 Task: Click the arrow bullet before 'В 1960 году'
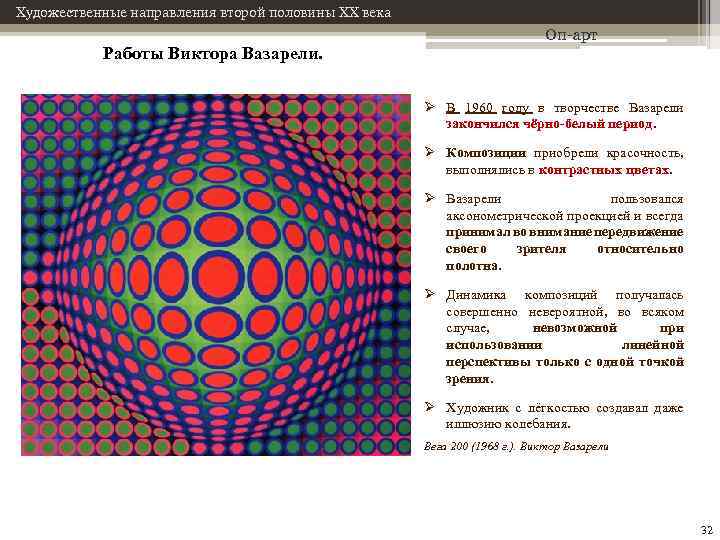pyautogui.click(x=429, y=107)
